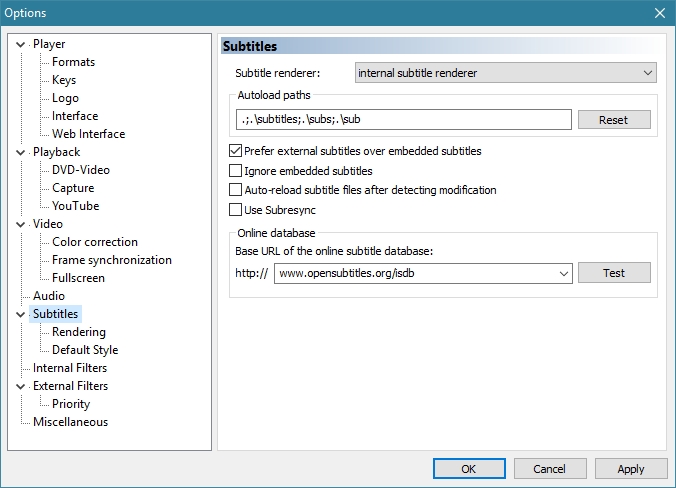Open the online database URL dropdown
Screen dimensions: 676x488
click(561, 273)
